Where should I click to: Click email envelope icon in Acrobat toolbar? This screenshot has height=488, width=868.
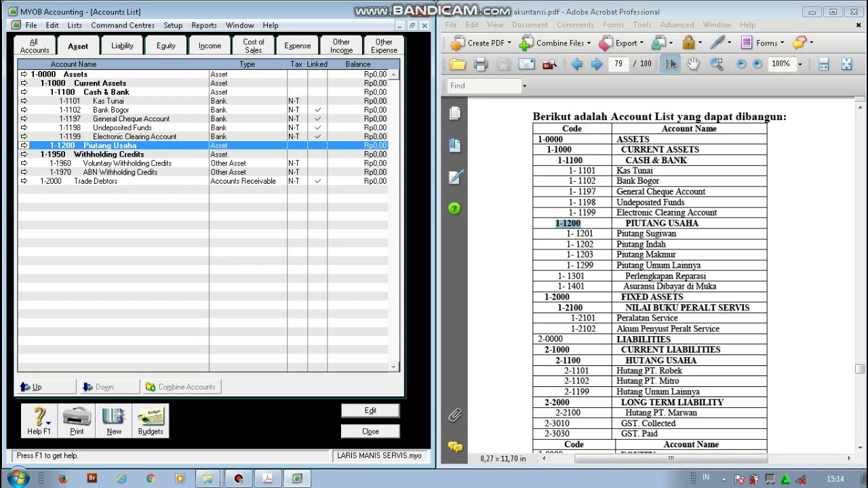527,64
